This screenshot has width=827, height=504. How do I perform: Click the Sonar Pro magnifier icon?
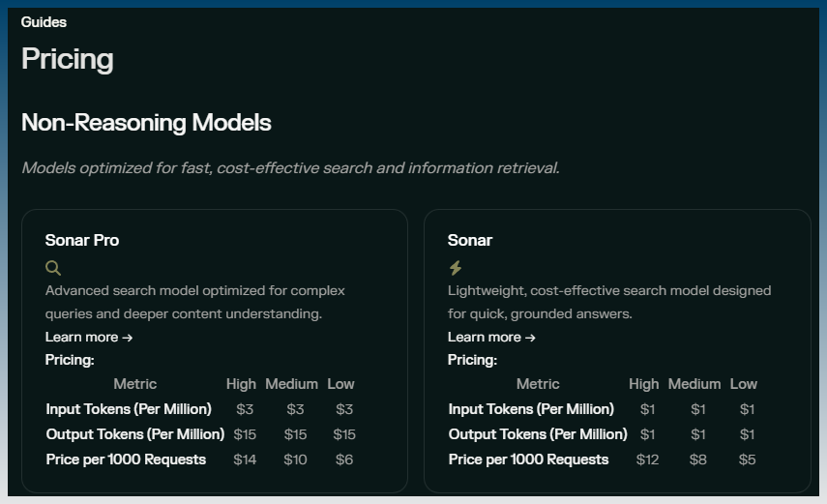point(53,268)
